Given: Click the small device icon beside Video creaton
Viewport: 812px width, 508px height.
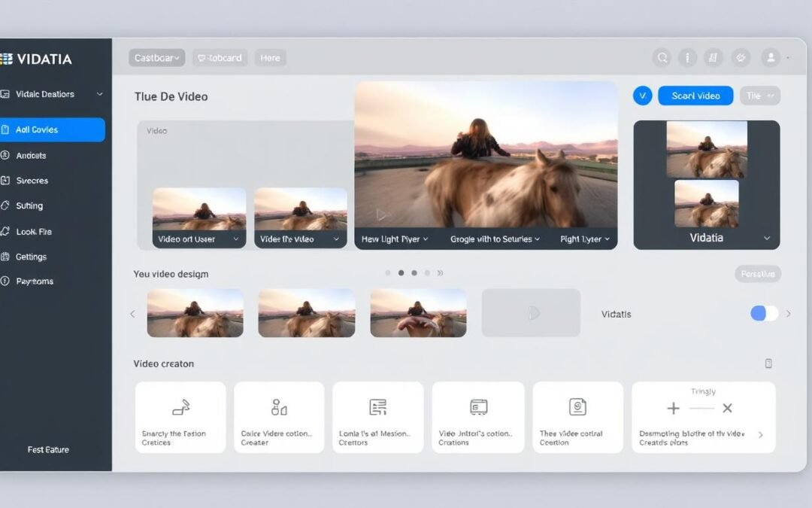Looking at the screenshot, I should point(768,364).
